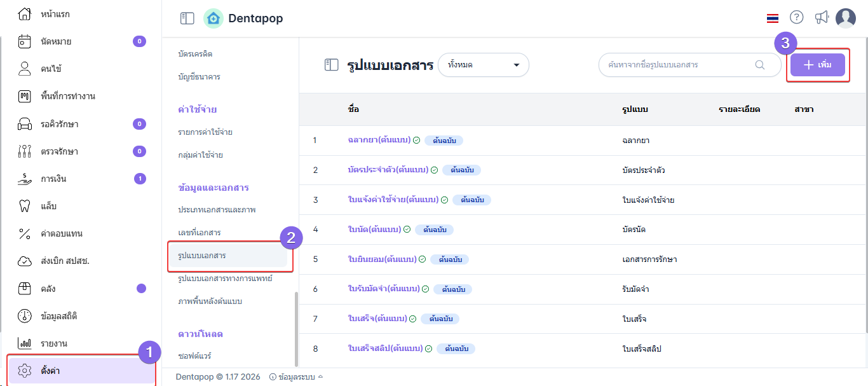868x386 pixels.
Task: Open the appointments calendar icon
Action: [x=25, y=41]
